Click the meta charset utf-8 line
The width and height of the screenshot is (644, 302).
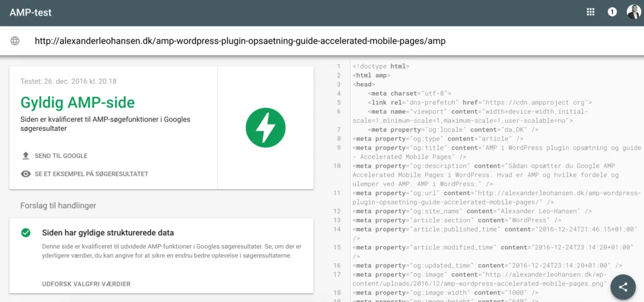coord(409,93)
